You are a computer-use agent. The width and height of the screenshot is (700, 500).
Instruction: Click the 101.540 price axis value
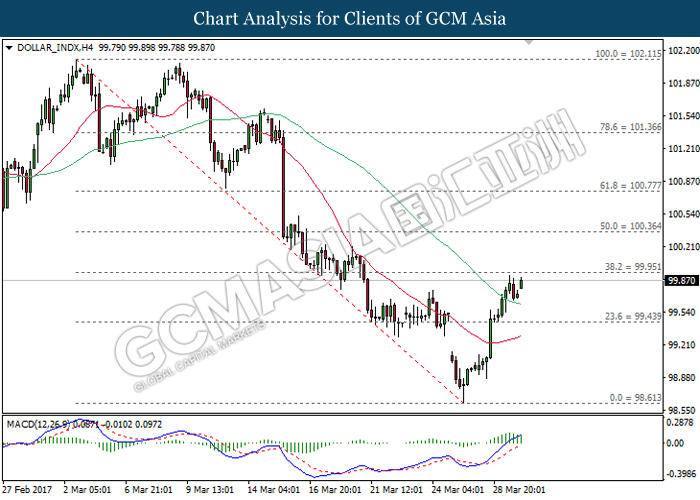683,116
